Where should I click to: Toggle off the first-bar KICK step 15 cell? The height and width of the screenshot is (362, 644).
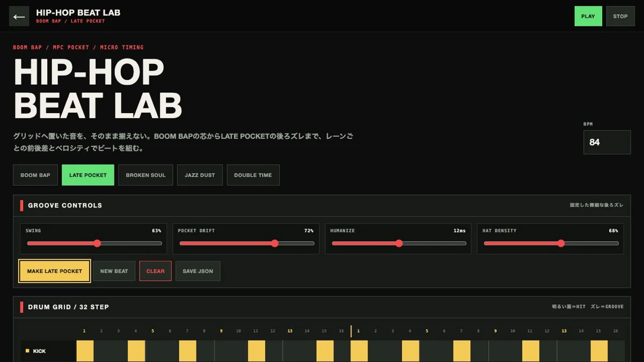click(x=325, y=351)
